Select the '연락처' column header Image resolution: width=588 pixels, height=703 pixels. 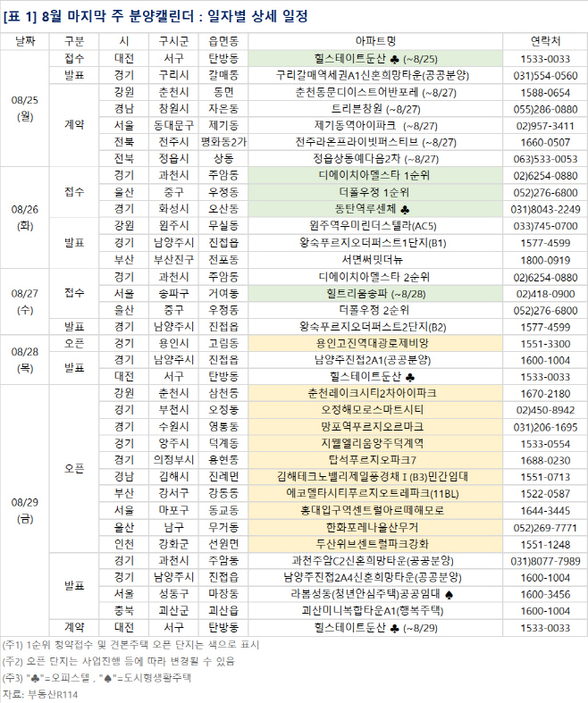(x=545, y=41)
